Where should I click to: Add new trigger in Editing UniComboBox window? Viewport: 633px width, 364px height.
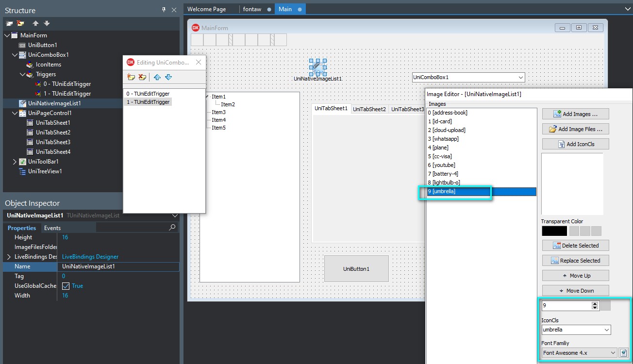(131, 77)
